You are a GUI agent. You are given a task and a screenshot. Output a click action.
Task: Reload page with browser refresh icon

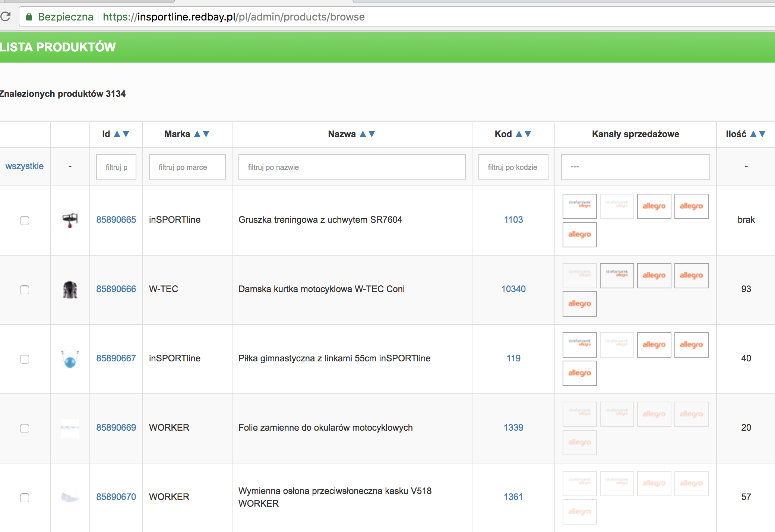tap(6, 17)
